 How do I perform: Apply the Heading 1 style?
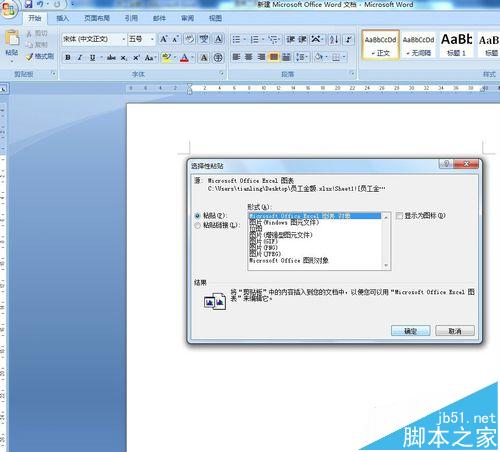click(x=456, y=45)
